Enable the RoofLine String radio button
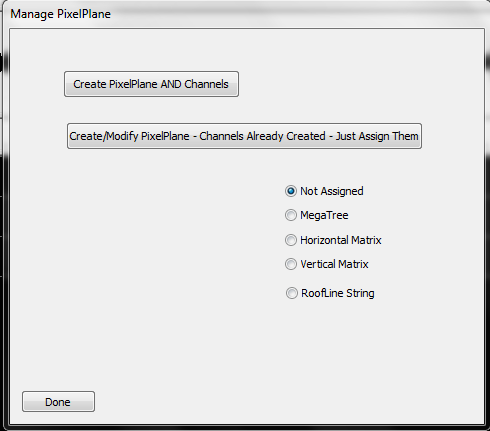 (x=330, y=293)
